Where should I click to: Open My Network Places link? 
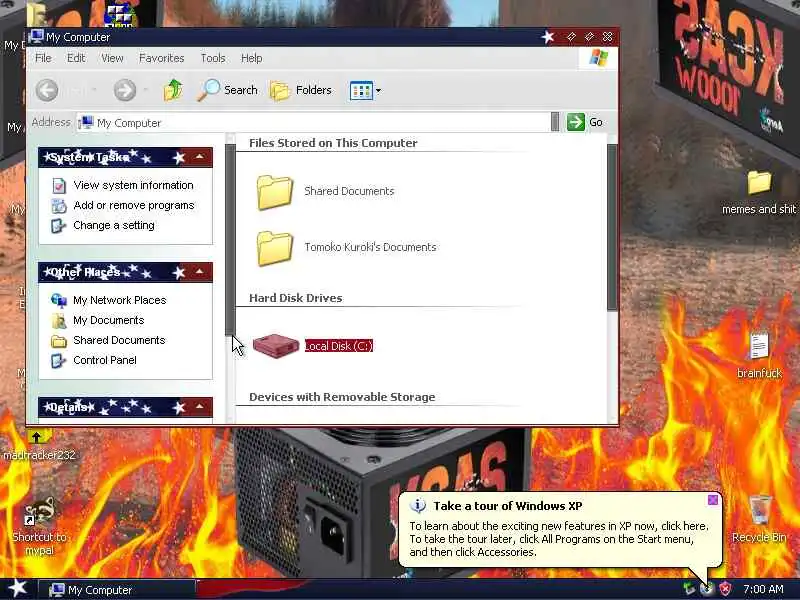pos(119,300)
